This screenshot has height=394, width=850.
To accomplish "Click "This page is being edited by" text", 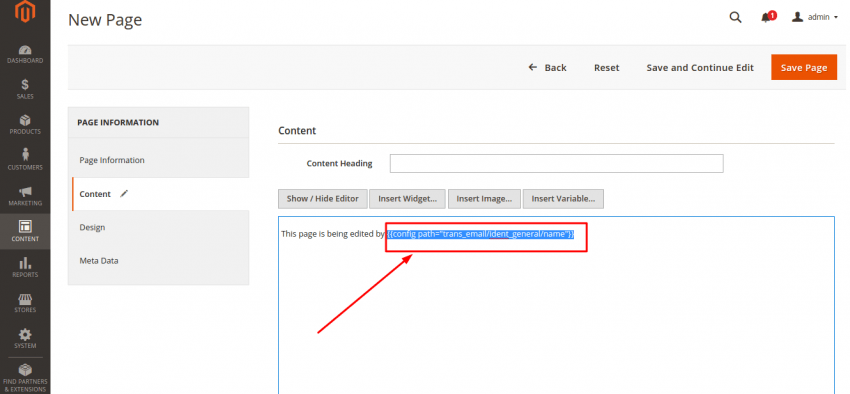I will 333,234.
